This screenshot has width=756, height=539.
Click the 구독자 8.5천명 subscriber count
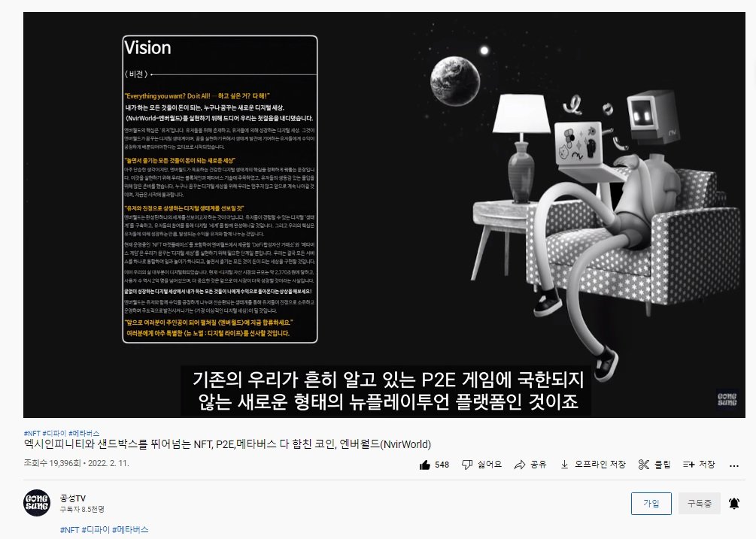click(x=82, y=509)
